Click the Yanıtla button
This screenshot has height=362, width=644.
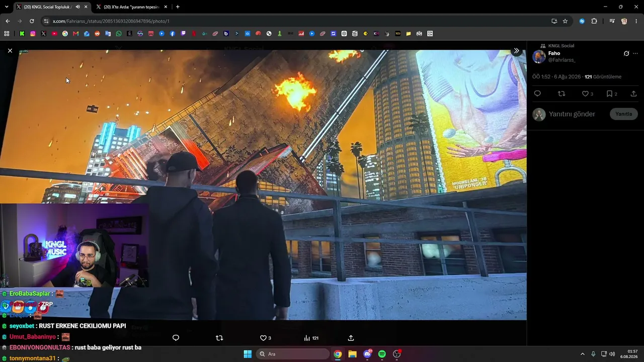(624, 114)
